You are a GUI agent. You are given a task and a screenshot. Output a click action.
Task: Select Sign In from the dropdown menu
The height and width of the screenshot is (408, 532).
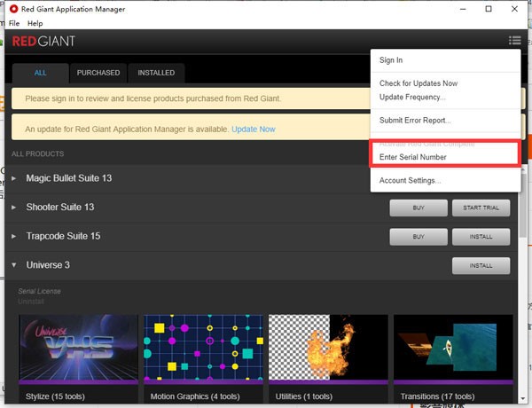tap(391, 60)
